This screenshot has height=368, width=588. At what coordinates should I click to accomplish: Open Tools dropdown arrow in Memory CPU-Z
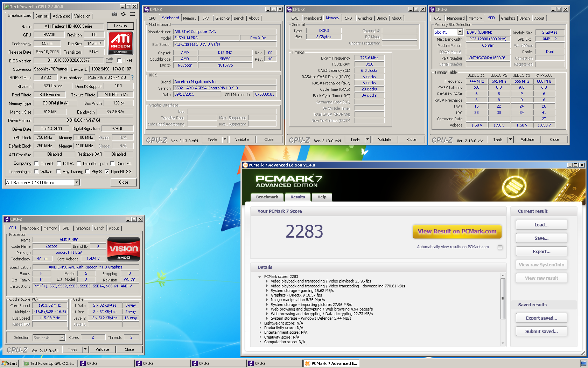pyautogui.click(x=367, y=139)
